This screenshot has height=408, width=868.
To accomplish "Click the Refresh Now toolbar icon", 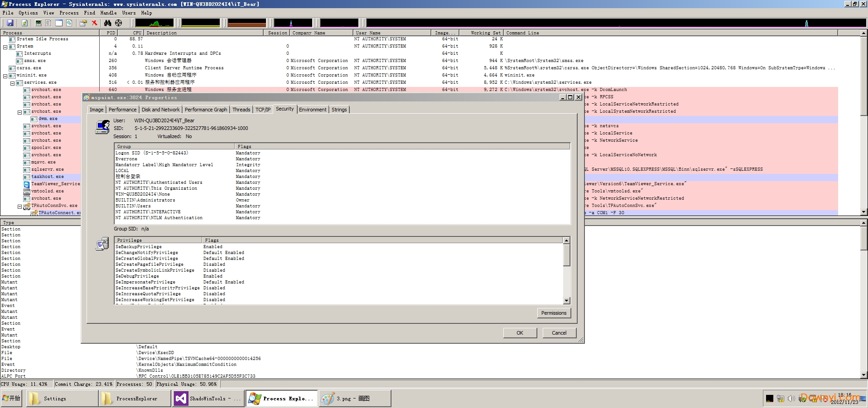I will [x=25, y=23].
